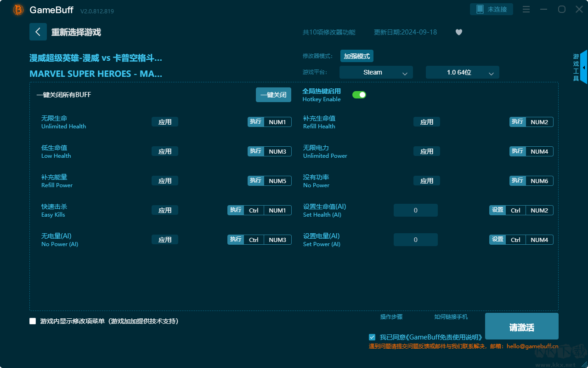Click the 加强模式 trainer mode button
This screenshot has width=588, height=368.
357,56
